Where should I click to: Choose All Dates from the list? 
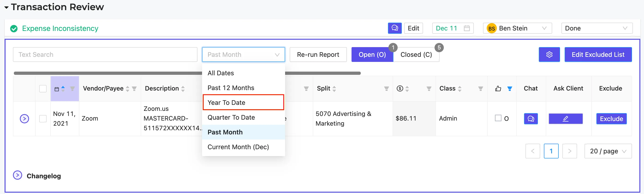coord(243,73)
